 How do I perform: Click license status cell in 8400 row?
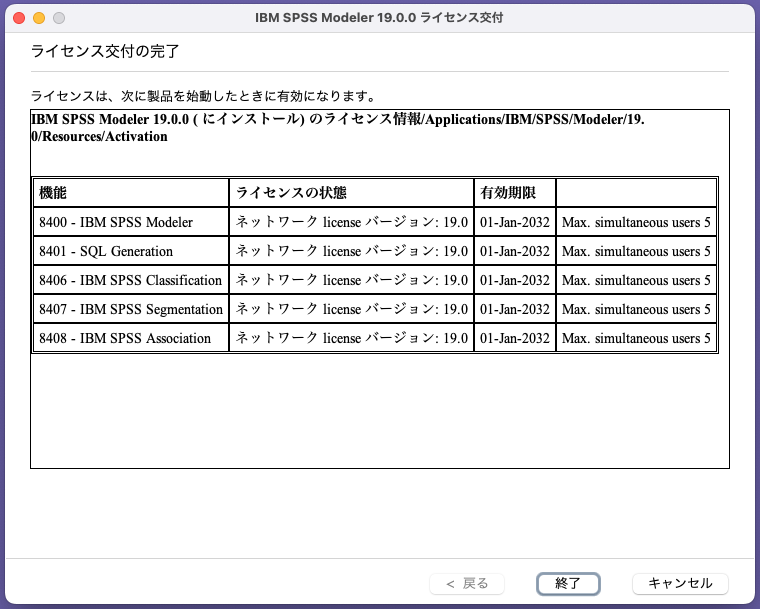(x=351, y=222)
